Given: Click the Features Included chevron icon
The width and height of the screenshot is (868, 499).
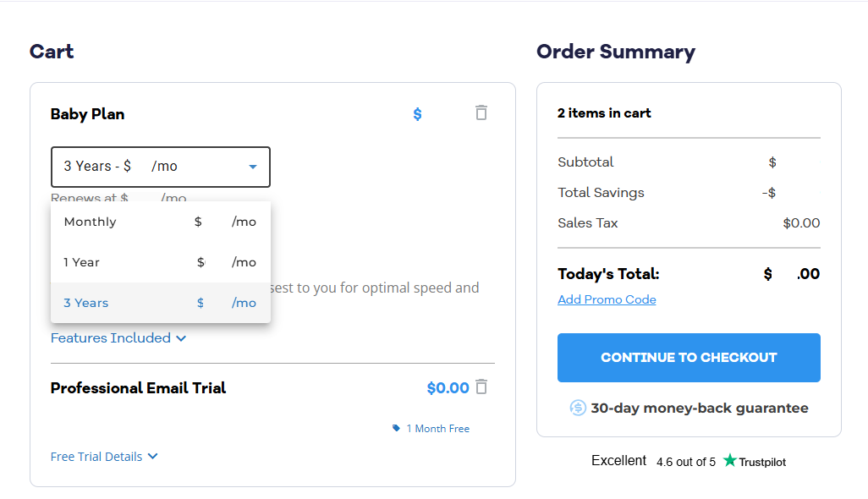Looking at the screenshot, I should (x=181, y=337).
